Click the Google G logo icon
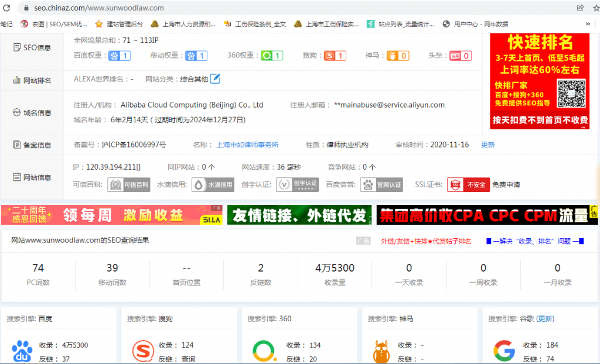Screen dimensions: 600x364 tap(504, 351)
